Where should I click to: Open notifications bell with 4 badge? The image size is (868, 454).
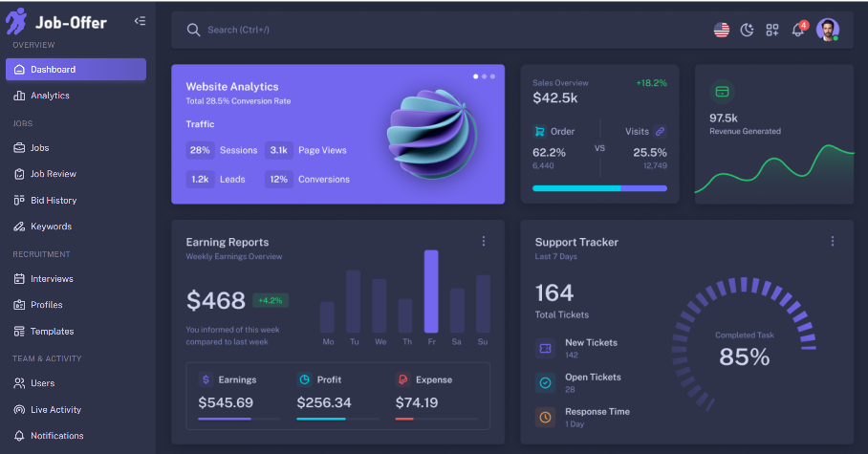[799, 29]
